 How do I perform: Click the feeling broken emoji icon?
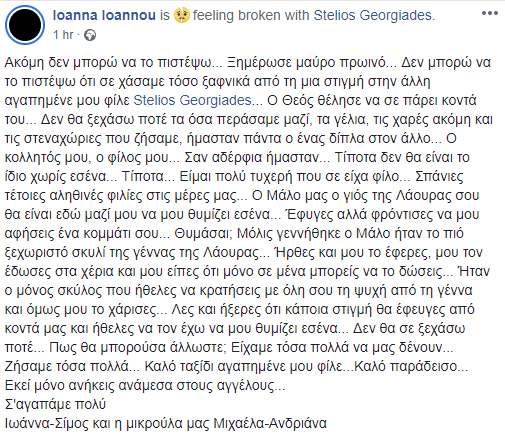click(x=182, y=16)
